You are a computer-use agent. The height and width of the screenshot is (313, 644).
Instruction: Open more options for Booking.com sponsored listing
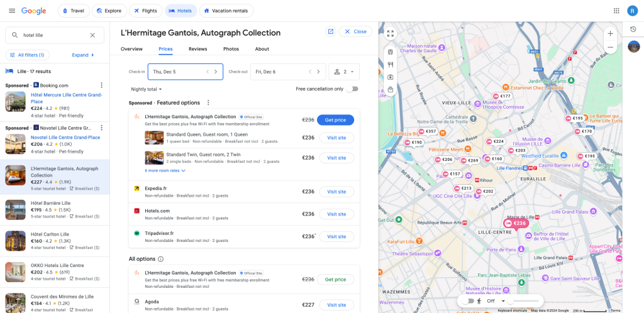tap(101, 85)
